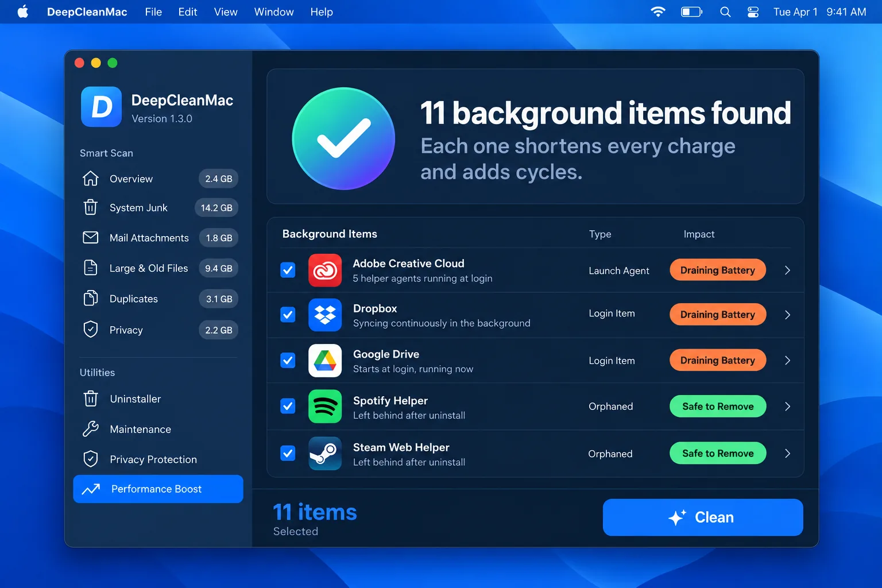The image size is (882, 588).
Task: Click Safe to Remove badge for Spotify Helper
Action: 718,407
